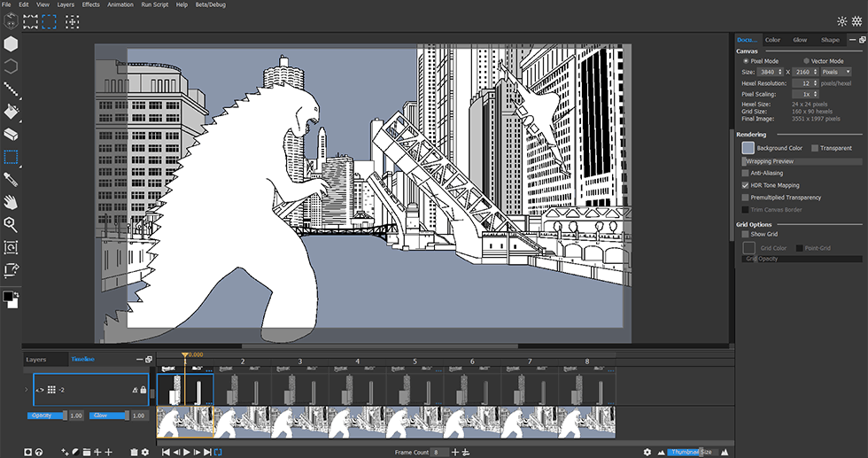Select the Pixel Mode radio button
This screenshot has height=458, width=868.
pos(746,61)
